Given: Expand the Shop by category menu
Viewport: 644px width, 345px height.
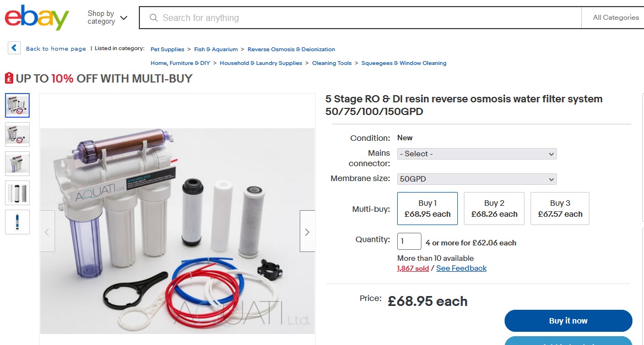Looking at the screenshot, I should [107, 18].
